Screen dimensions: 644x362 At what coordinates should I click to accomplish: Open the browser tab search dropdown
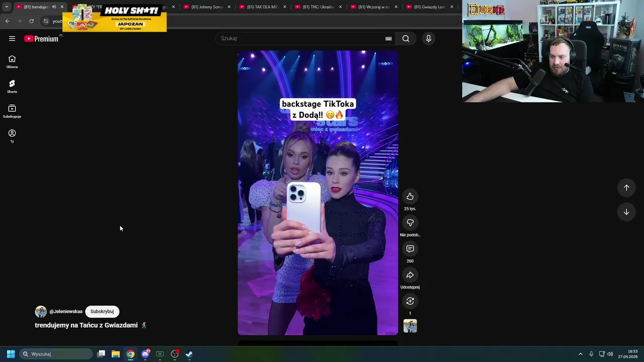7,7
